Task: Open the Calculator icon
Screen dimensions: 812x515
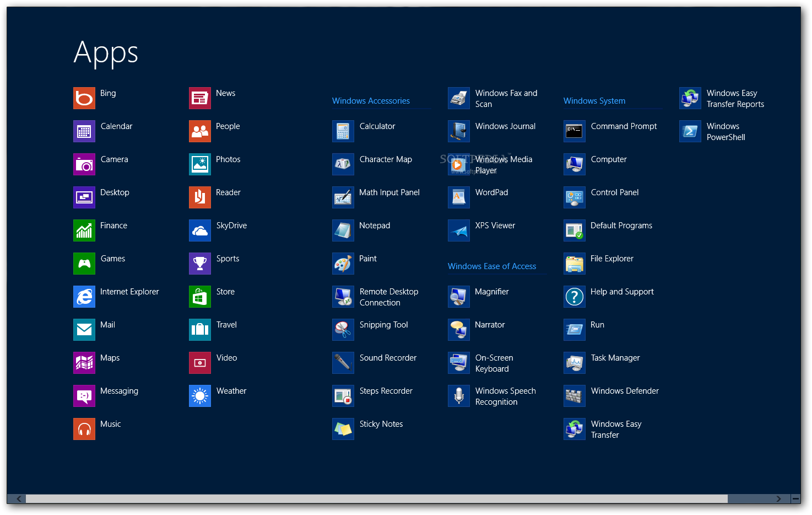Action: [343, 131]
